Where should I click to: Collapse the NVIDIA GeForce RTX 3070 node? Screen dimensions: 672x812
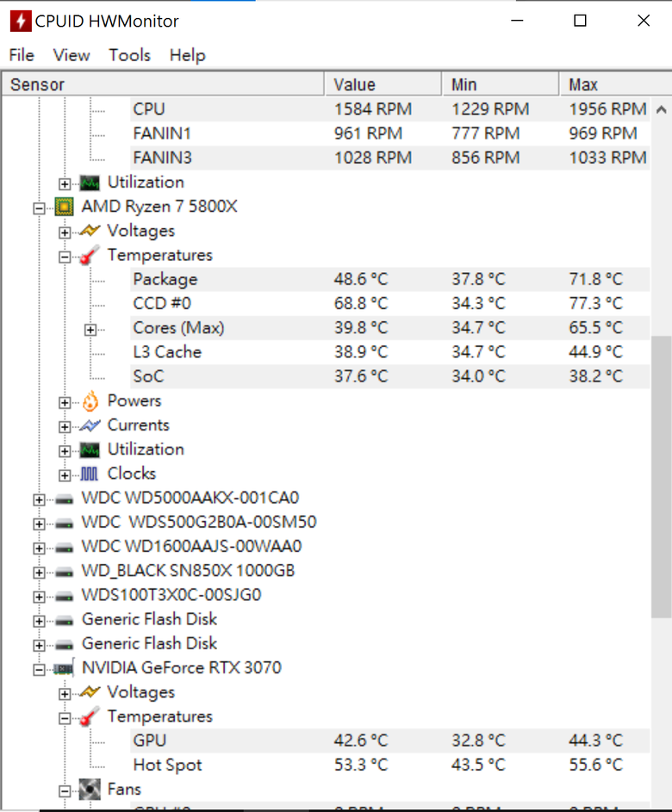click(39, 670)
